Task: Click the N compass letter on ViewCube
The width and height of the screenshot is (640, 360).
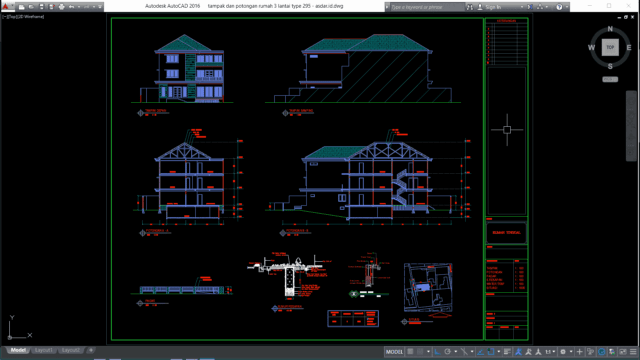Action: tap(610, 29)
